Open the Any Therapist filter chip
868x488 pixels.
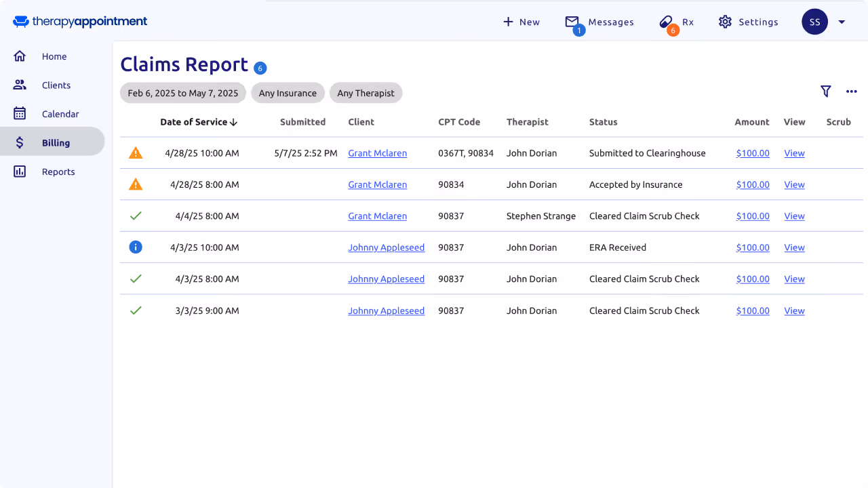point(366,93)
